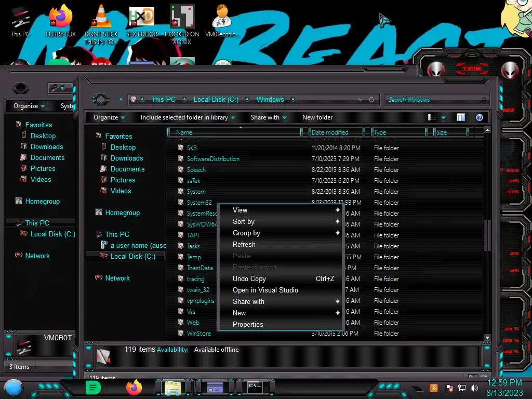Open the command prompt taskbar button

point(255,387)
